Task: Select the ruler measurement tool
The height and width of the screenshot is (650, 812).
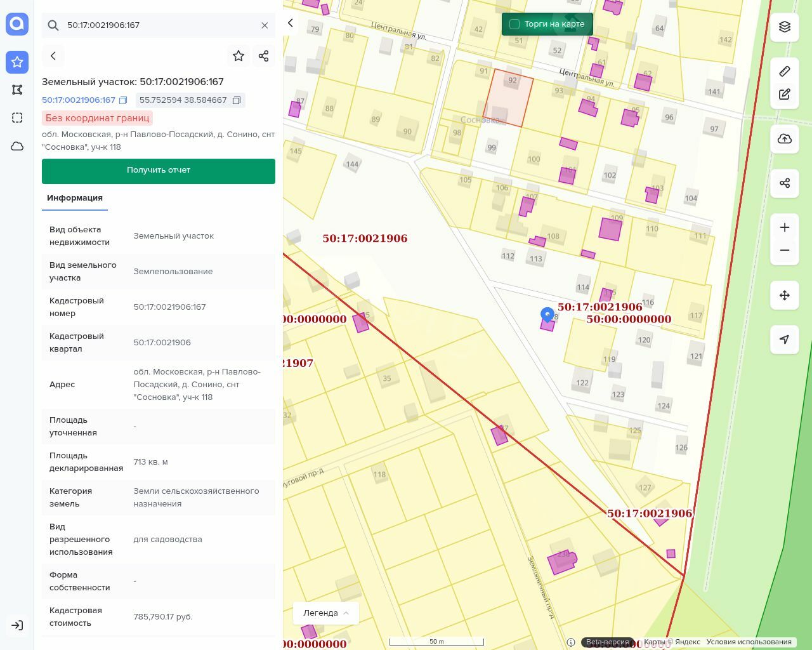Action: 785,71
